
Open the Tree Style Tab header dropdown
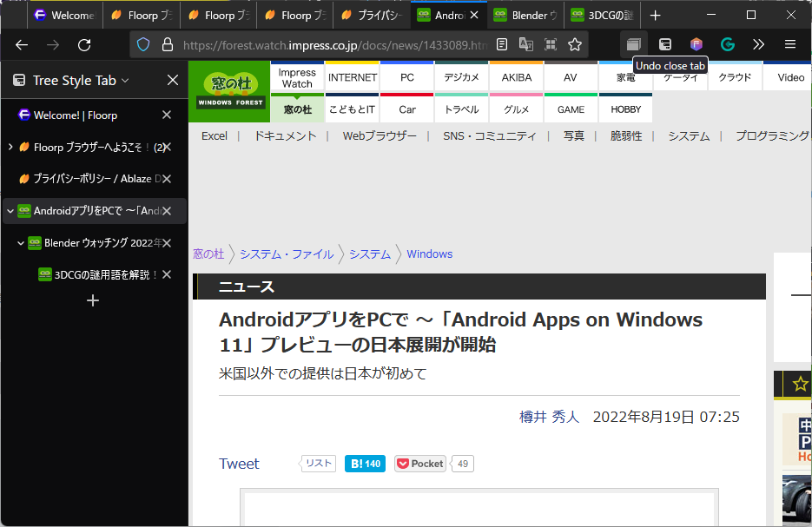coord(124,81)
